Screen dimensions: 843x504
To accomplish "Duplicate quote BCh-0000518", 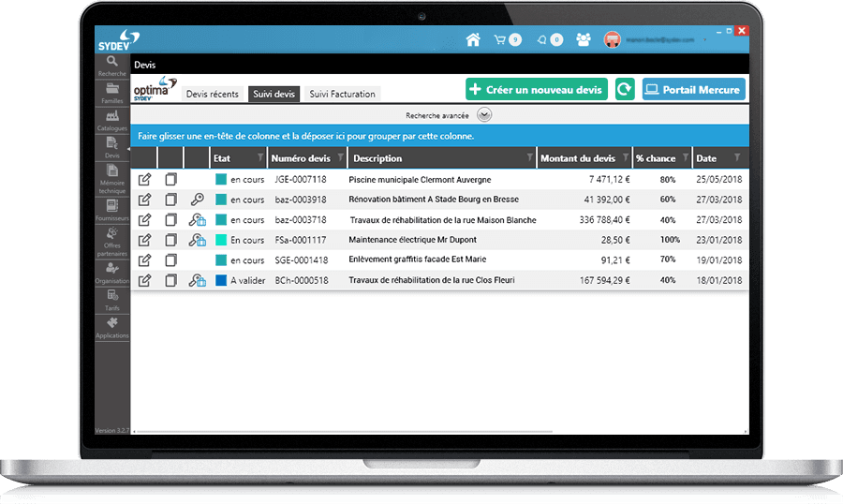I will [x=170, y=280].
